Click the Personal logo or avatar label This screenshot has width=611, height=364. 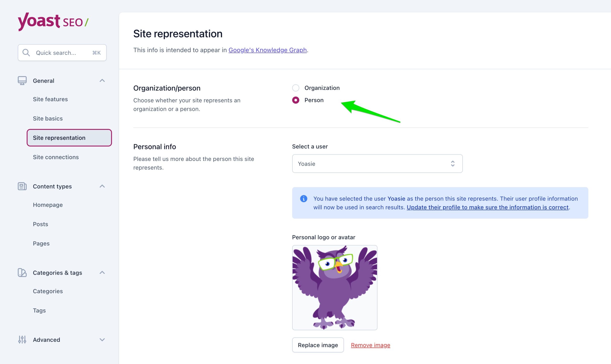click(324, 237)
